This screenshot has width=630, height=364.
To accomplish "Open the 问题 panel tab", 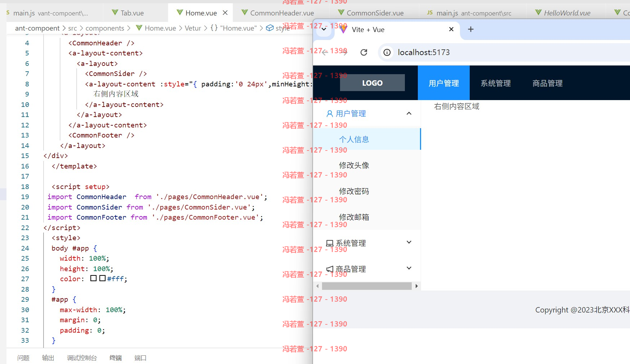I will 23,358.
